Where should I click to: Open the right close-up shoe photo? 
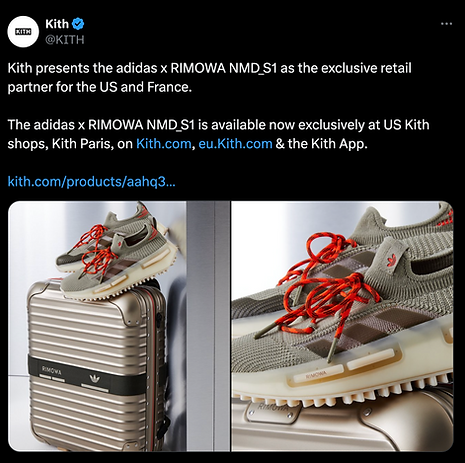click(342, 326)
